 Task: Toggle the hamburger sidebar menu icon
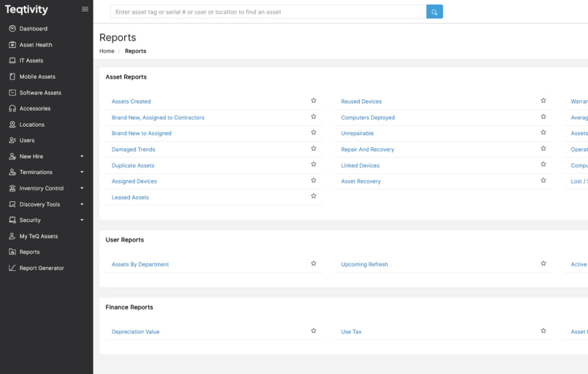pos(85,9)
